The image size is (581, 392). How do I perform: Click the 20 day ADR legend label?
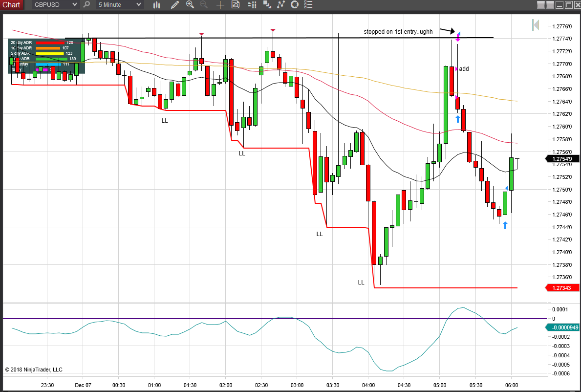coord(22,43)
